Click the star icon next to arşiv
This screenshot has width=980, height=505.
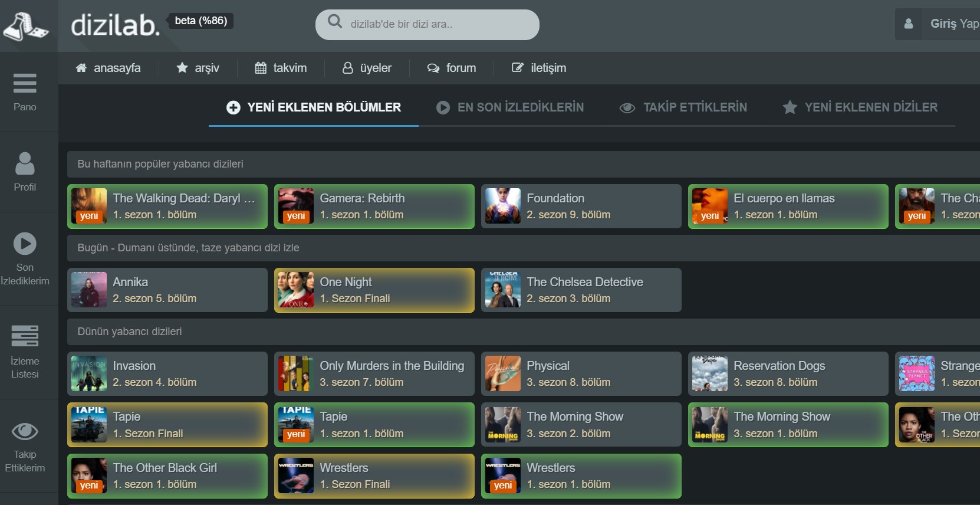[182, 68]
